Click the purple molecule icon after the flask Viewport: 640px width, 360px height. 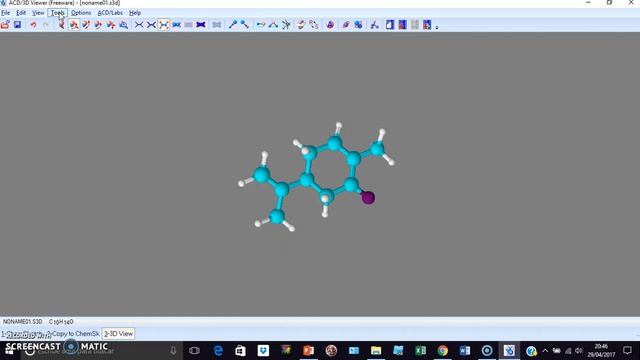(346, 25)
